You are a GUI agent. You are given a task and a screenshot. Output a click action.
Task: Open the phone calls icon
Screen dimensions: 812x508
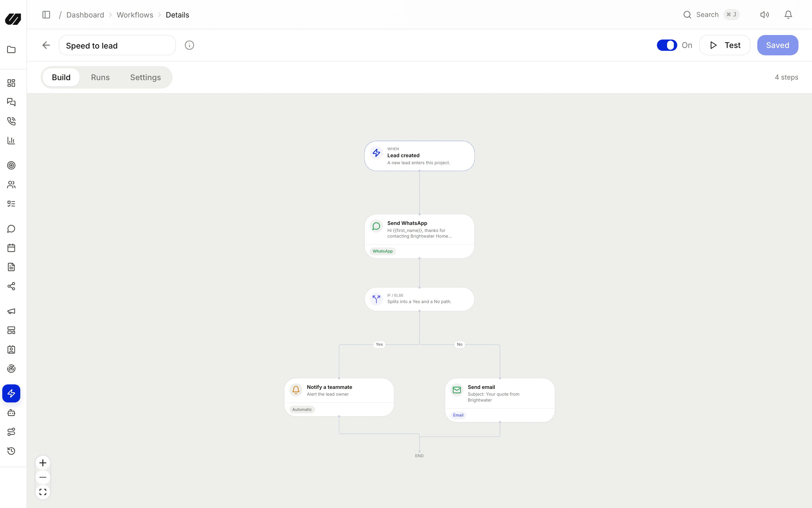11,121
